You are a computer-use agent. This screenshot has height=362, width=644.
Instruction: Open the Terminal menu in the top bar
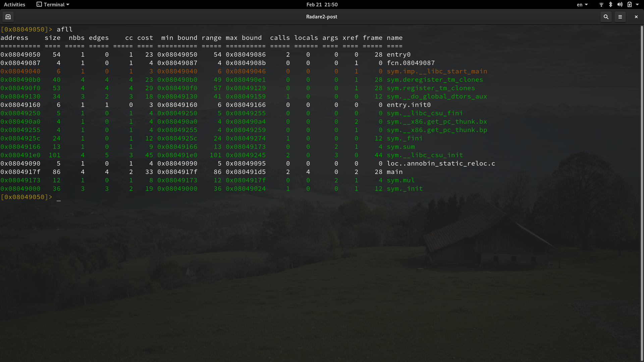pyautogui.click(x=53, y=4)
